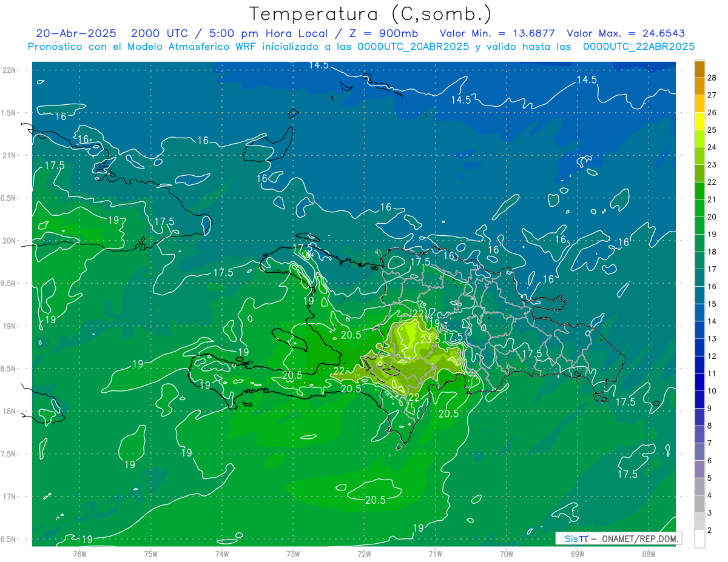Image resolution: width=728 pixels, height=562 pixels.
Task: Click the 76W longitude axis label
Action: pos(79,554)
